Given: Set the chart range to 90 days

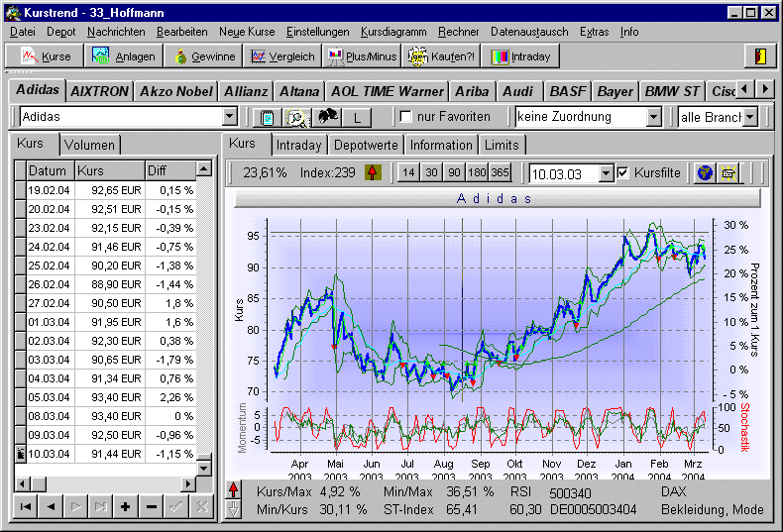Looking at the screenshot, I should click(x=454, y=172).
